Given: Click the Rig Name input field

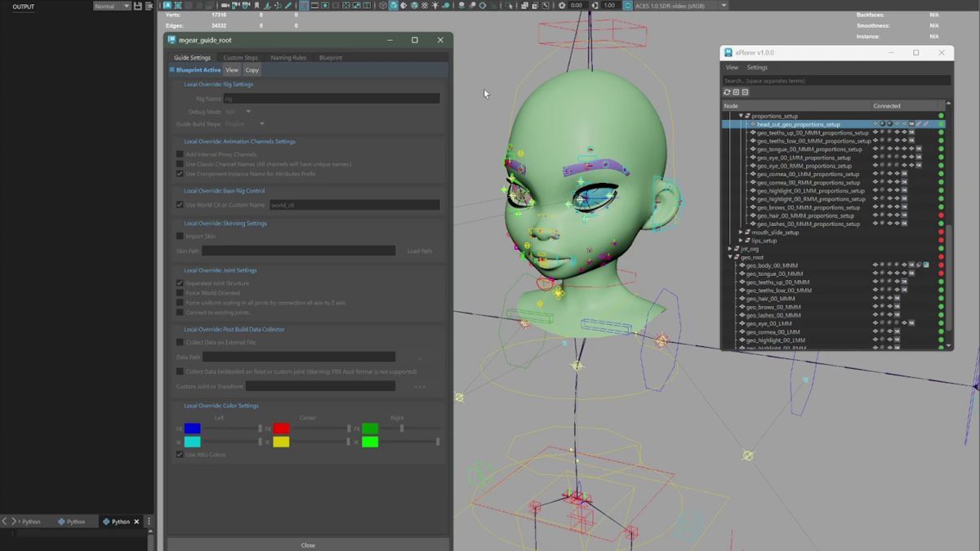Looking at the screenshot, I should [331, 99].
